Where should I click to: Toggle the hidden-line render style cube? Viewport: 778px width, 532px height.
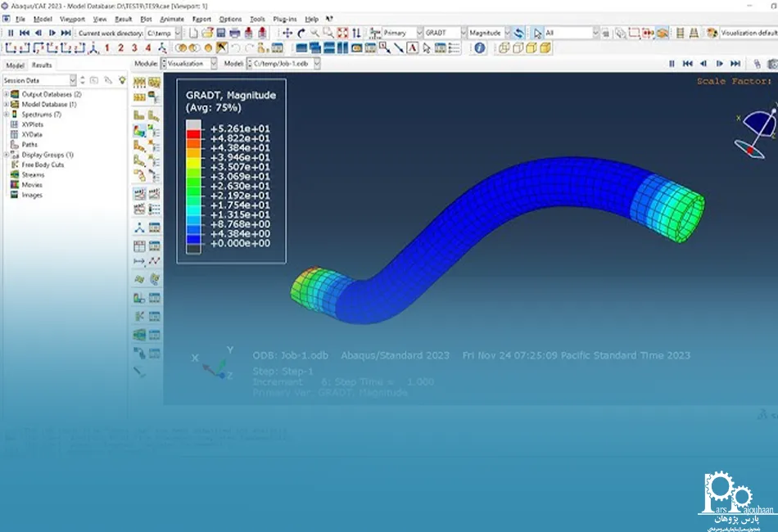pyautogui.click(x=518, y=48)
